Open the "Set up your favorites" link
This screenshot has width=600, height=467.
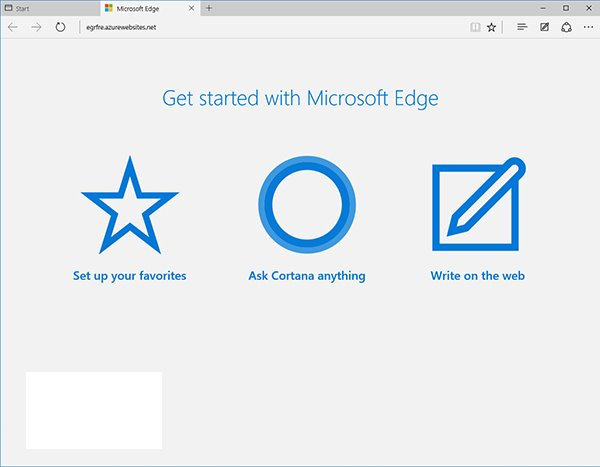point(130,275)
